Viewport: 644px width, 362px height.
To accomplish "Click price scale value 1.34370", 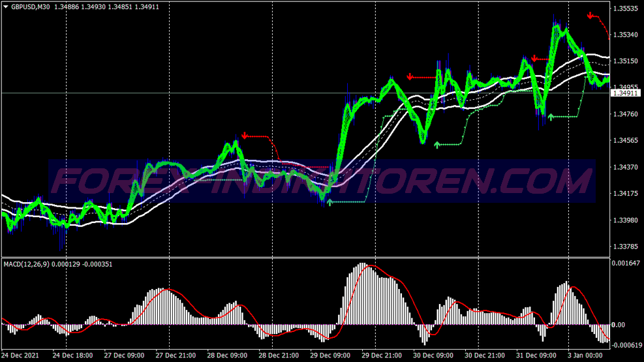I will point(626,167).
